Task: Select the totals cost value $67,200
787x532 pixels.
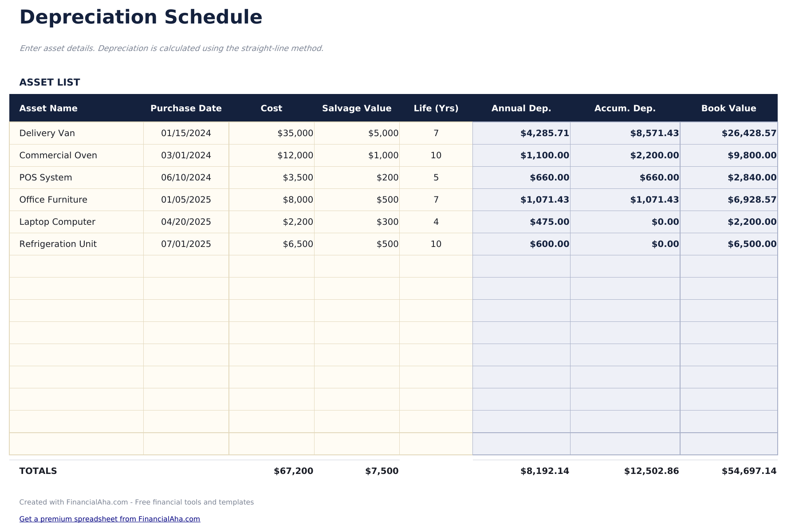Action: (x=293, y=471)
